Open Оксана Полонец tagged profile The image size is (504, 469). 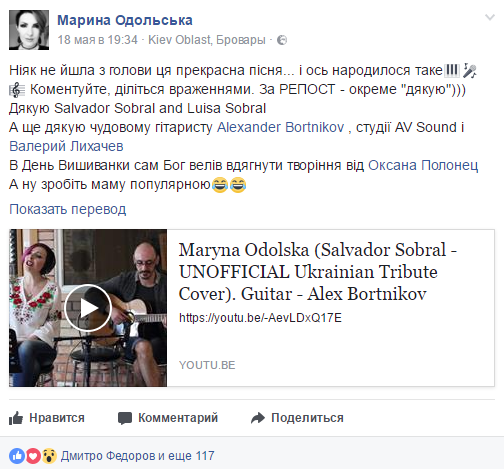click(x=423, y=165)
